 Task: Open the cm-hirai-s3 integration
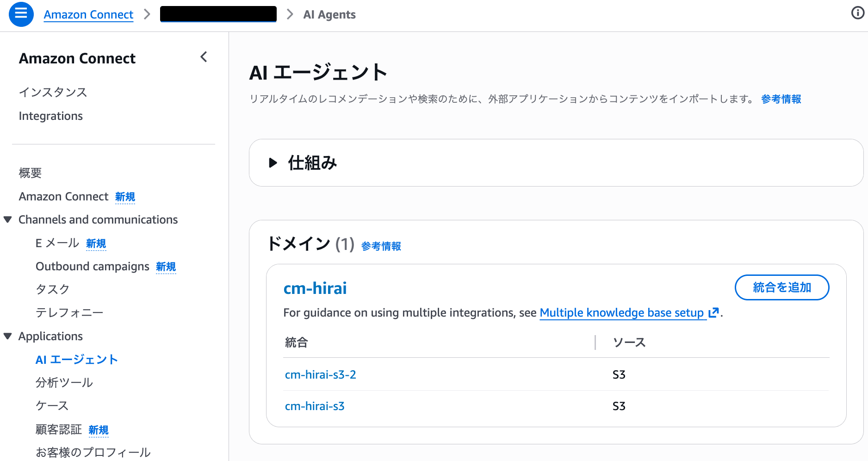(x=315, y=406)
